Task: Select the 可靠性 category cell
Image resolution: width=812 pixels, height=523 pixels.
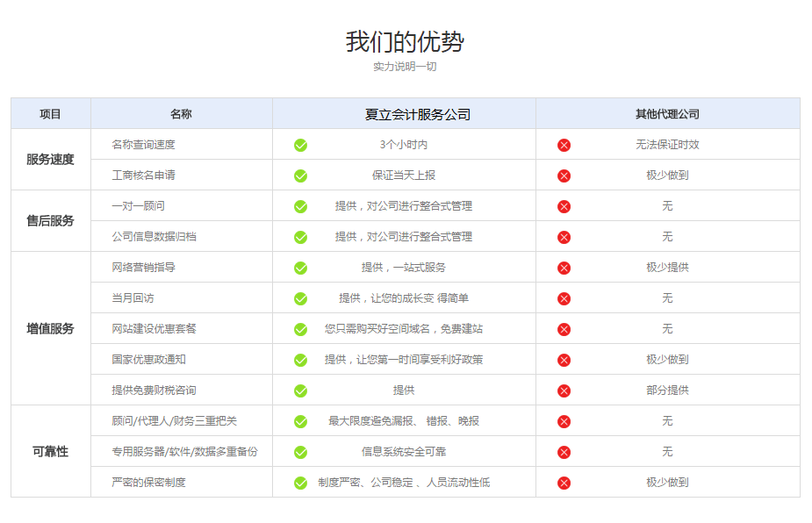Action: coord(50,452)
